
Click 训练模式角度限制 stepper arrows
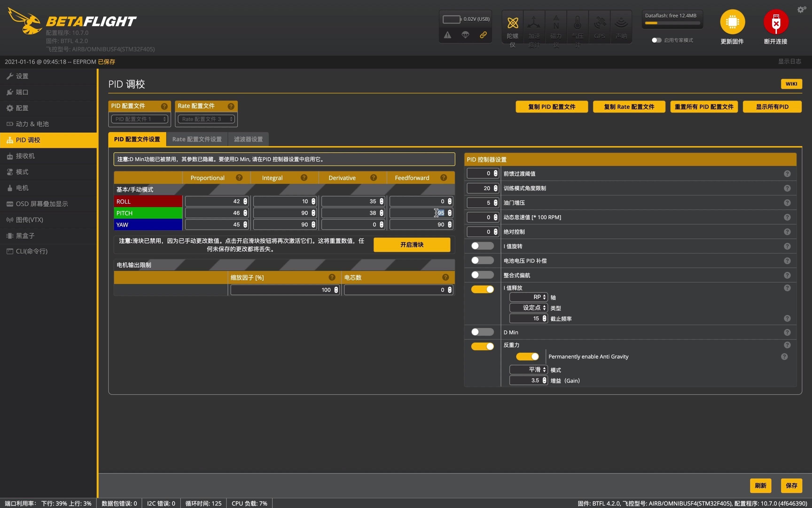point(496,188)
